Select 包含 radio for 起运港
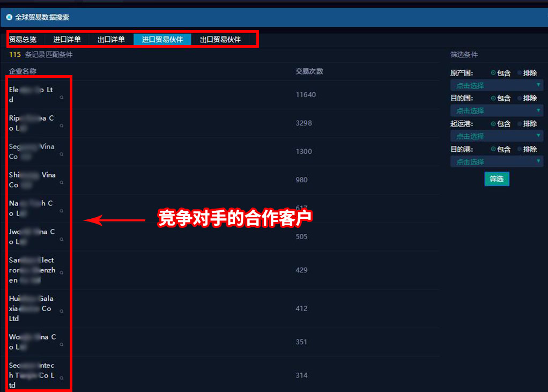Viewport: 548px width, 392px height. tap(493, 124)
